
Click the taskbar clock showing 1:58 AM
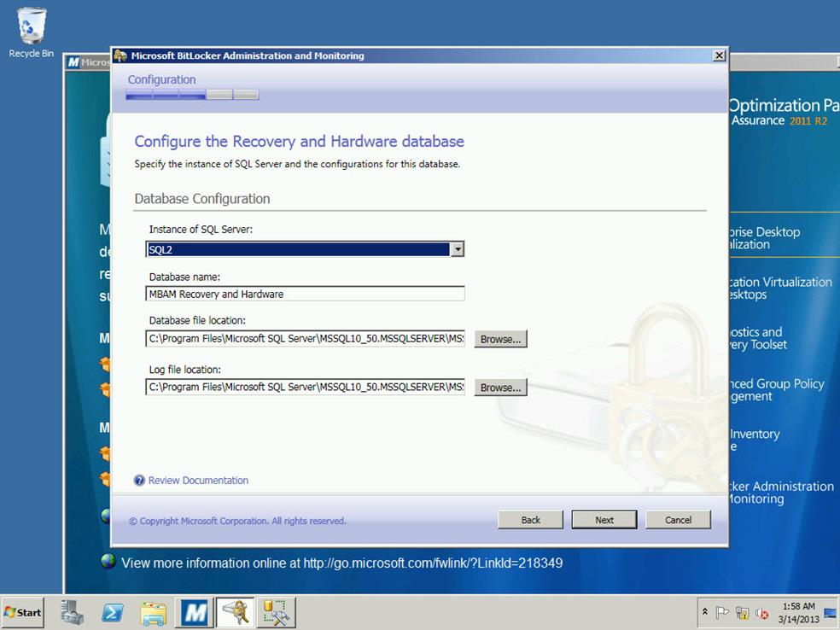point(798,612)
